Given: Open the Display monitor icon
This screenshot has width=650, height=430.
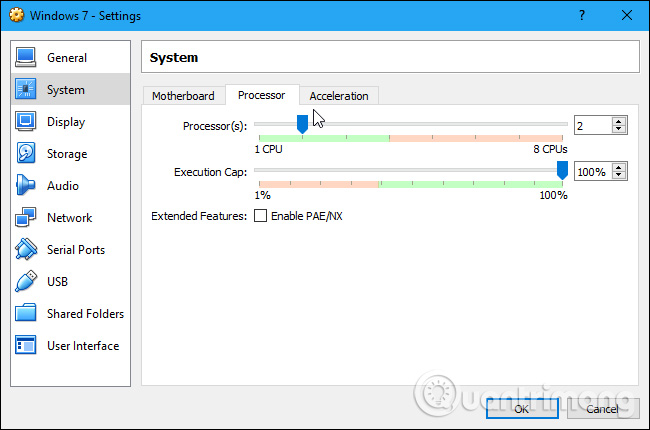Looking at the screenshot, I should point(25,121).
